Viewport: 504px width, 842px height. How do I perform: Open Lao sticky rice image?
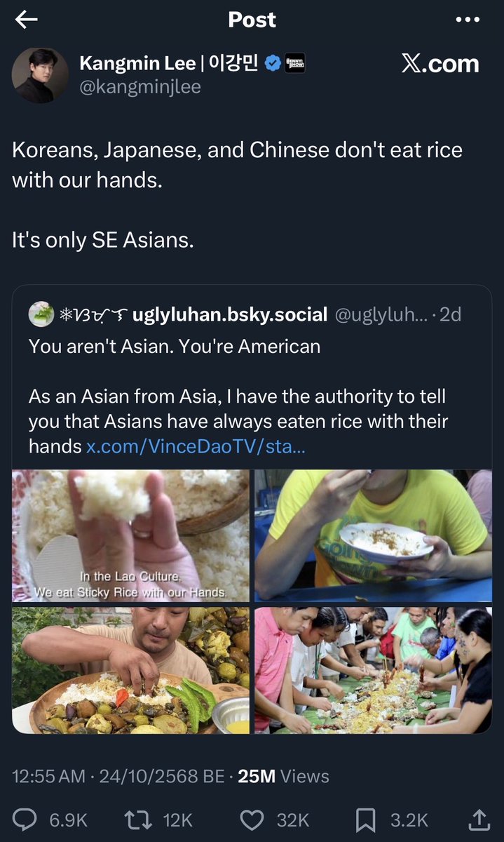pyautogui.click(x=130, y=536)
